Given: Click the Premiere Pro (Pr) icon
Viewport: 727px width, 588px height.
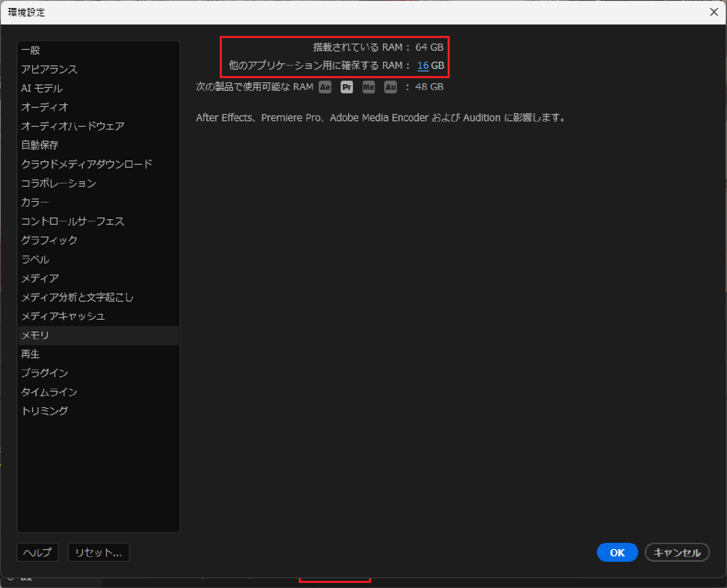Looking at the screenshot, I should click(347, 87).
